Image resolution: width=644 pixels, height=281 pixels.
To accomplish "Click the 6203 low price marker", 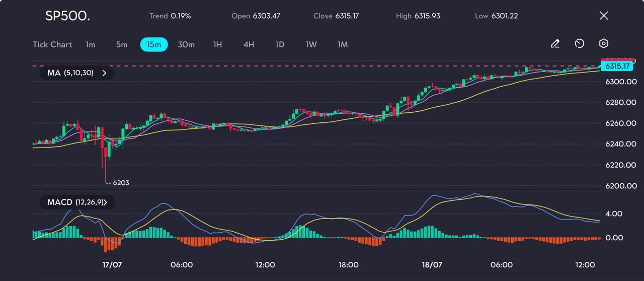I will 121,183.
